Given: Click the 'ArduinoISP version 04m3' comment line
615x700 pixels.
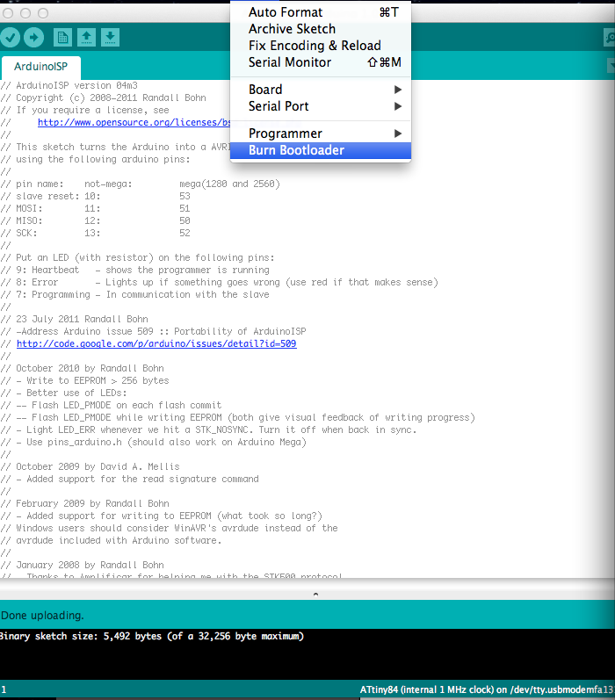Looking at the screenshot, I should click(69, 85).
